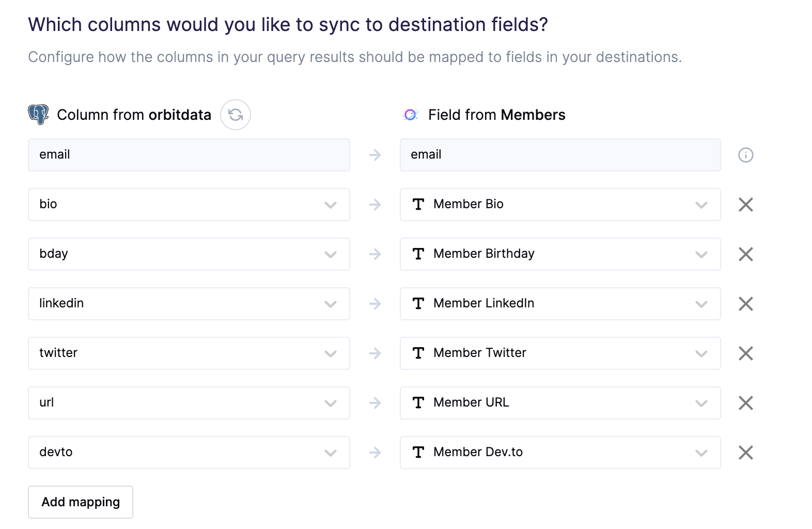The width and height of the screenshot is (812, 529).
Task: Change the Member Birthday destination field
Action: click(560, 254)
